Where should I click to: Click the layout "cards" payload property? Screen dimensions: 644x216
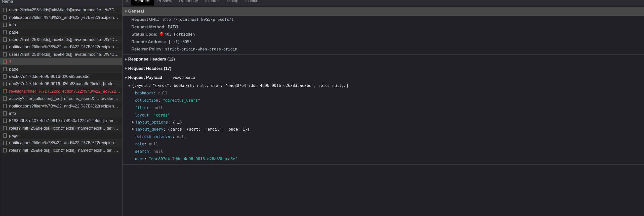(x=152, y=115)
